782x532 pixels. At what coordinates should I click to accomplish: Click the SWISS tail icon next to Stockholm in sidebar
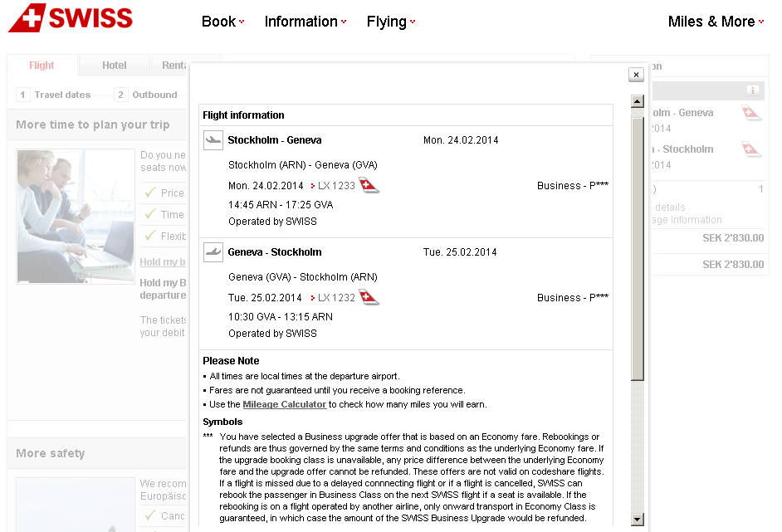click(752, 149)
